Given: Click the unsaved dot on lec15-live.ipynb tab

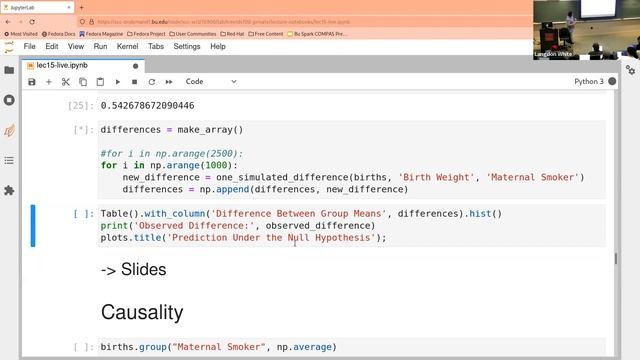Looking at the screenshot, I should click(136, 66).
